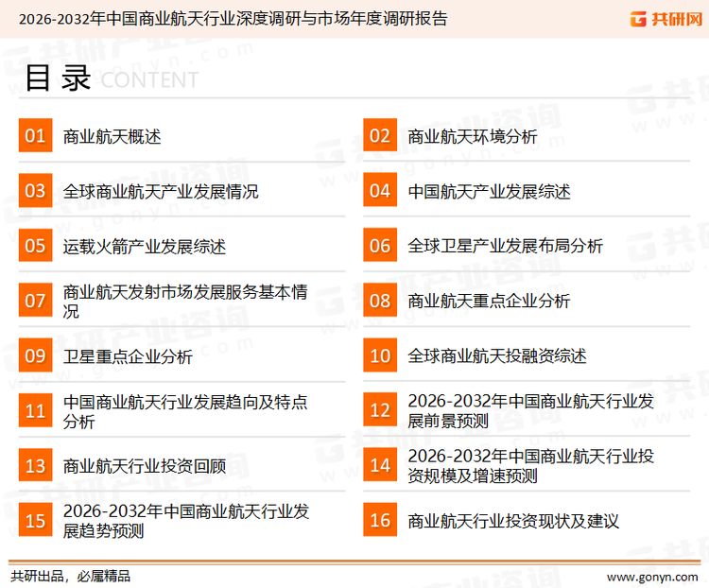Click the 目录 CONTENT heading

coord(112,78)
